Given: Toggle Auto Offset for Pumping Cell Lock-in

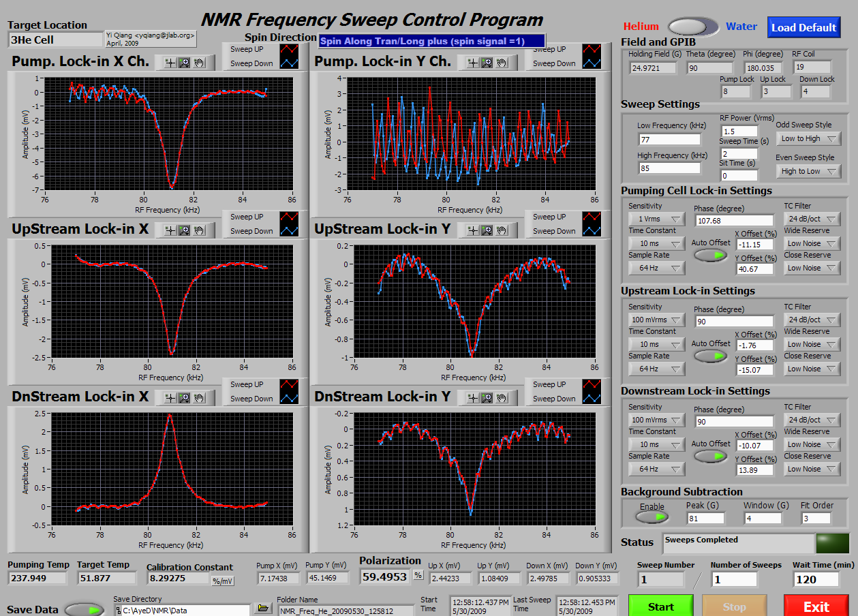Looking at the screenshot, I should tap(711, 255).
